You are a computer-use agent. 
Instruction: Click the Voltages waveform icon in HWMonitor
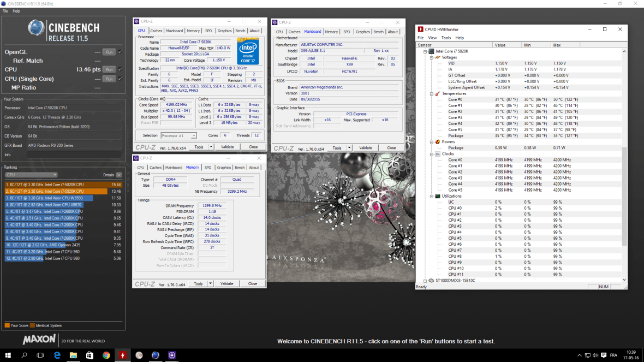tap(437, 57)
